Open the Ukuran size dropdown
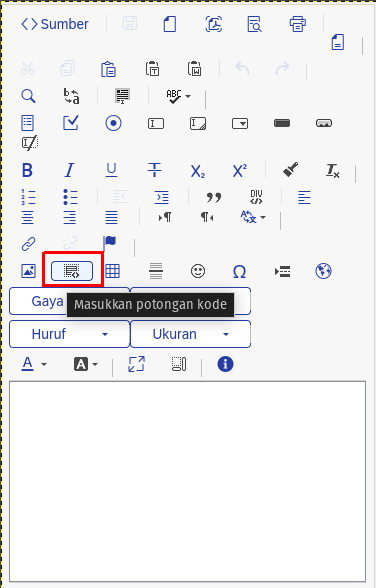The width and height of the screenshot is (376, 588). [x=190, y=334]
